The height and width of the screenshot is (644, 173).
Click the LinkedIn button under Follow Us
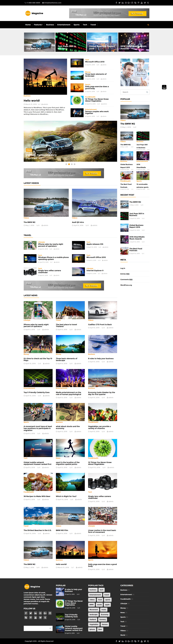(x=35, y=613)
